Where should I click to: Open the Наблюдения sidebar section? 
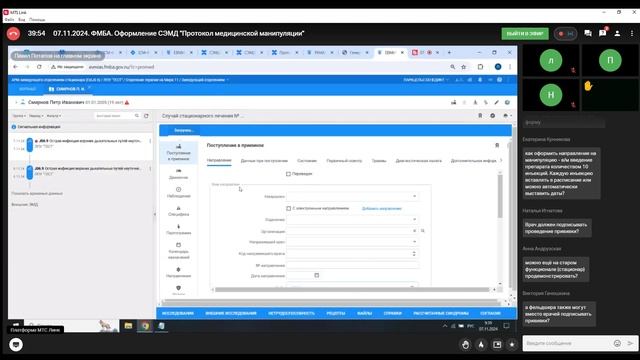coord(178,192)
